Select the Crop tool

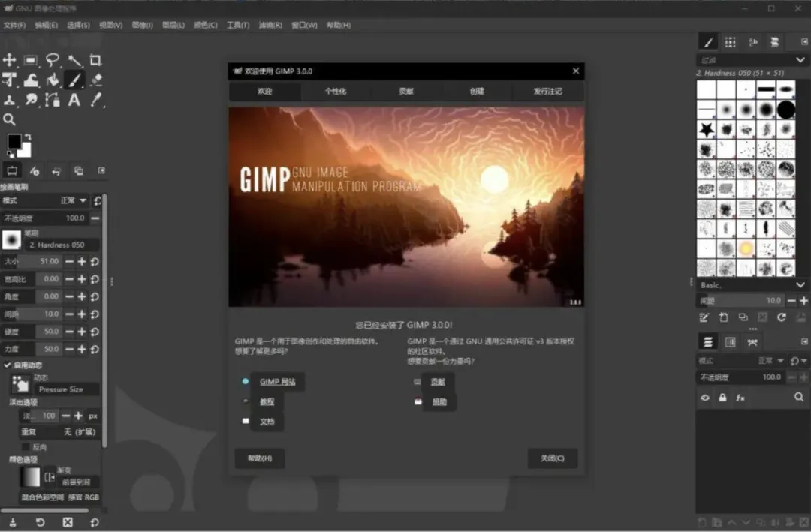[x=95, y=60]
